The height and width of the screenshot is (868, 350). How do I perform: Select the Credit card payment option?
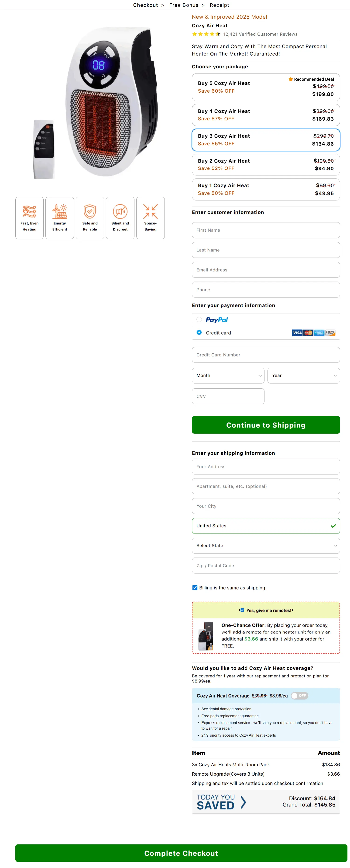199,333
